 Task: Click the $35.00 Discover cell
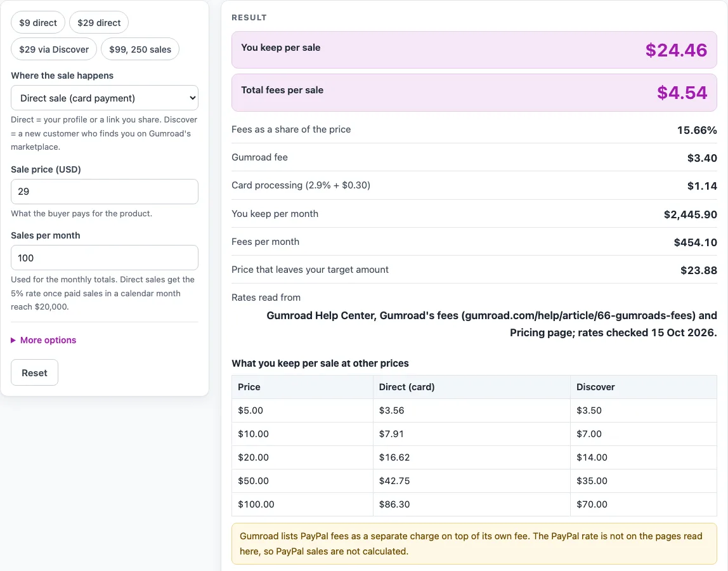[x=644, y=481]
